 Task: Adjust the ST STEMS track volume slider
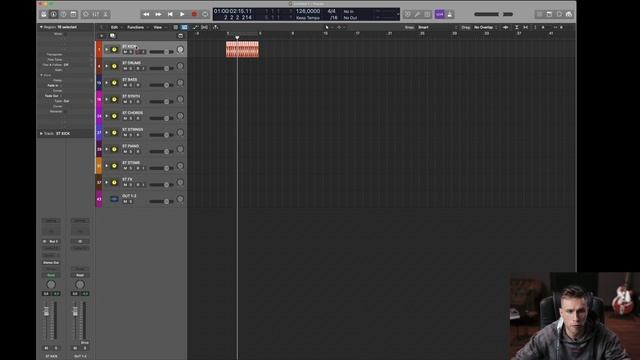(161, 168)
